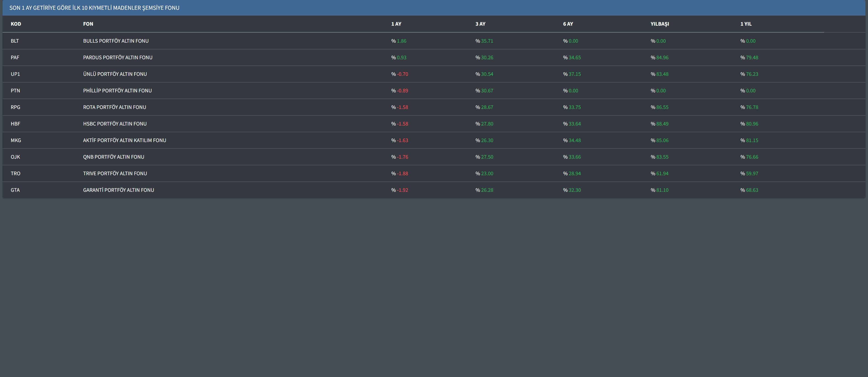
Task: Click HSBC fund's year-to-date return 88.49
Action: coord(662,124)
